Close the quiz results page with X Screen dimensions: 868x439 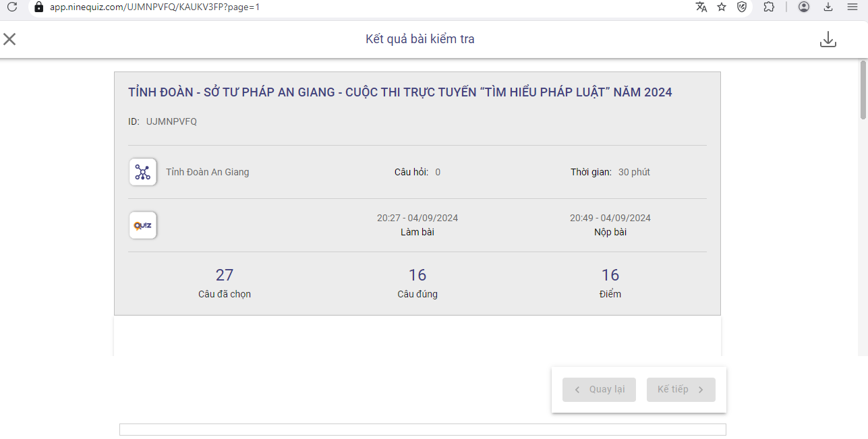click(x=9, y=39)
